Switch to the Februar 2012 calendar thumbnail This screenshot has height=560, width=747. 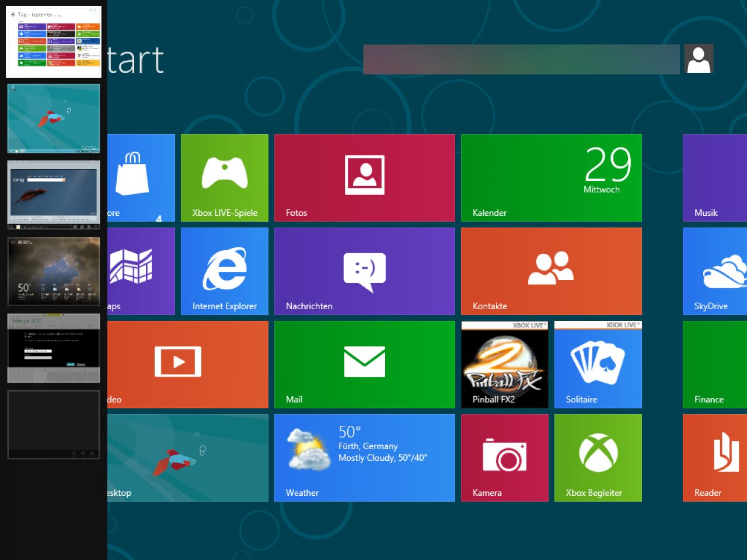[54, 348]
